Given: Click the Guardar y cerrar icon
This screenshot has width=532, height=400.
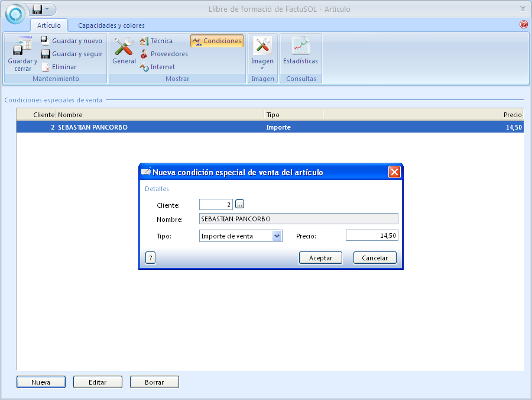Looking at the screenshot, I should tap(22, 47).
